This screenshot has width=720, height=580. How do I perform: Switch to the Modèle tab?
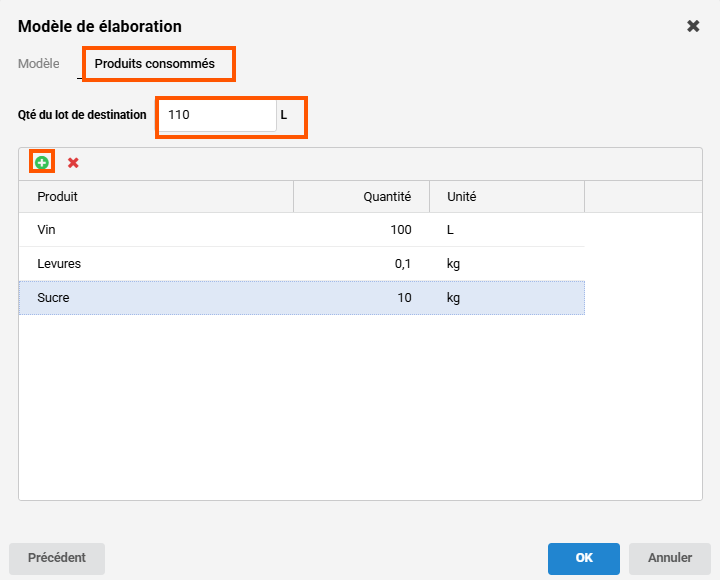point(39,64)
